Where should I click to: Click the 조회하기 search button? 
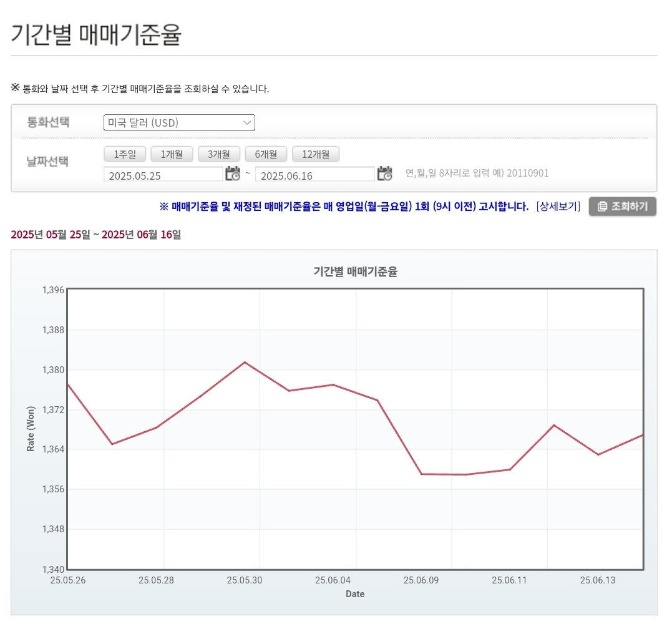point(622,207)
